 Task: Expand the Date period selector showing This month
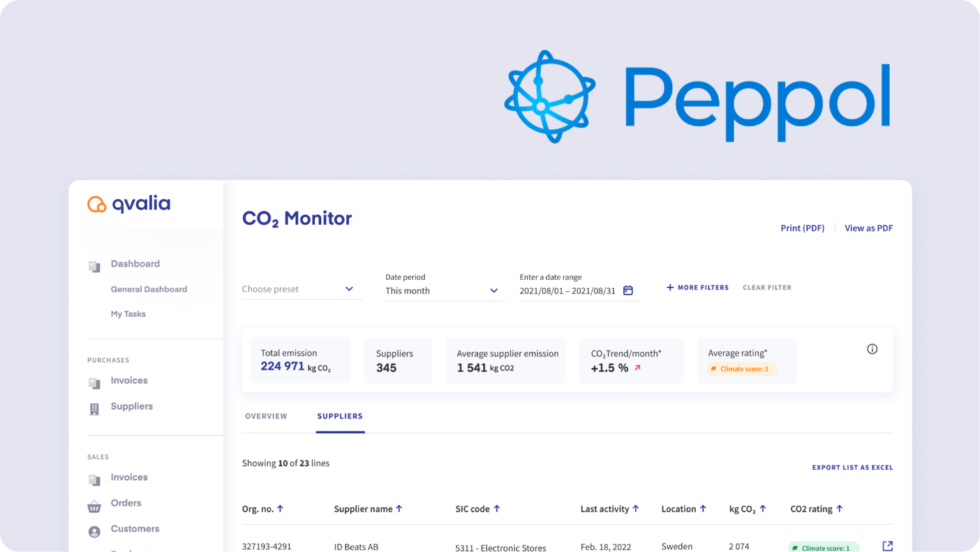pos(443,291)
